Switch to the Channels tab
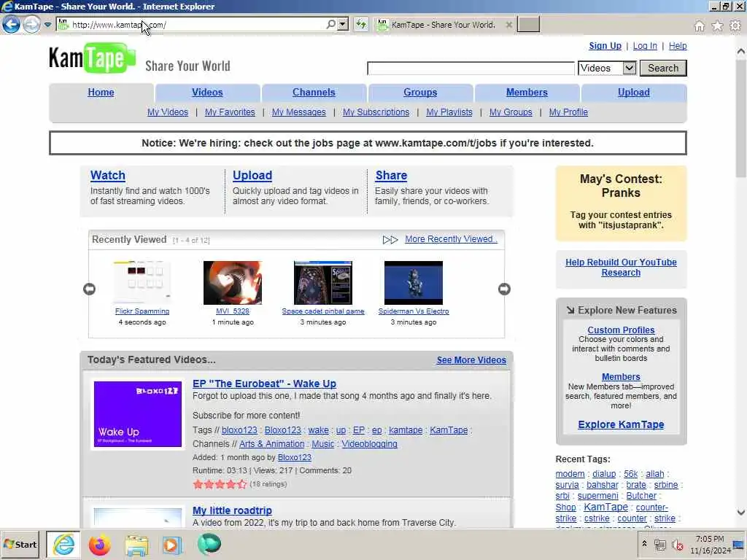This screenshot has width=747, height=560. (314, 93)
